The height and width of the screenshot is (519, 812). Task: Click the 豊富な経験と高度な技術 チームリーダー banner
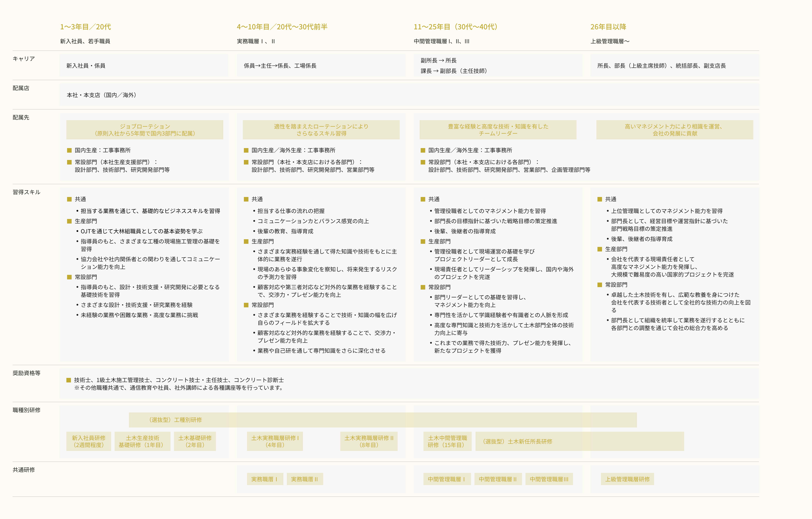pyautogui.click(x=498, y=130)
